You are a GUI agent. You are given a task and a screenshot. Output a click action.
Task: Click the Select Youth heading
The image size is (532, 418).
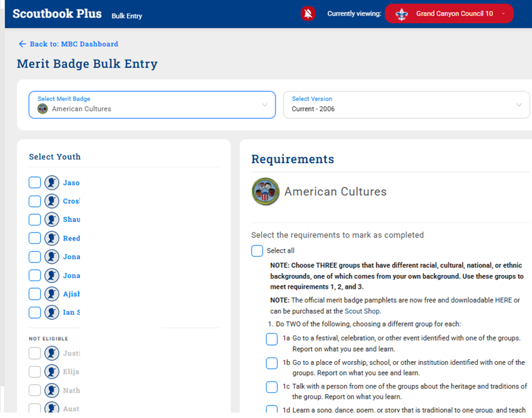(x=54, y=157)
